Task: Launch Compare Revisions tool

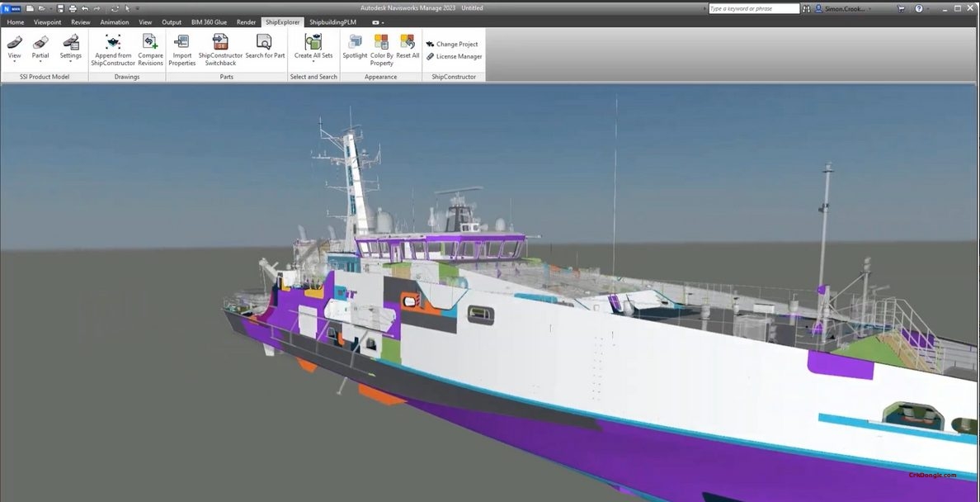Action: 150,50
